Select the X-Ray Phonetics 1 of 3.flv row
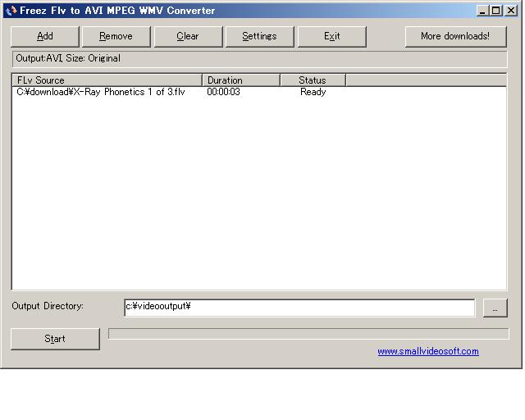 pyautogui.click(x=259, y=92)
